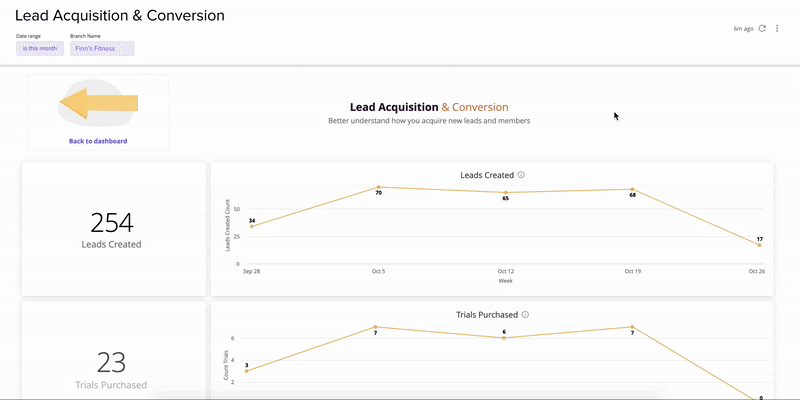The height and width of the screenshot is (400, 800).
Task: Click the yellow back arrow image
Action: click(x=99, y=103)
